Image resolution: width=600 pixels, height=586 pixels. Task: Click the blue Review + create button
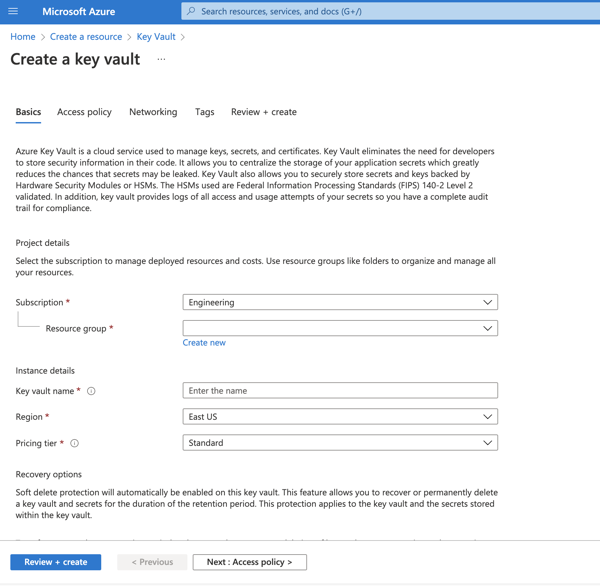56,562
